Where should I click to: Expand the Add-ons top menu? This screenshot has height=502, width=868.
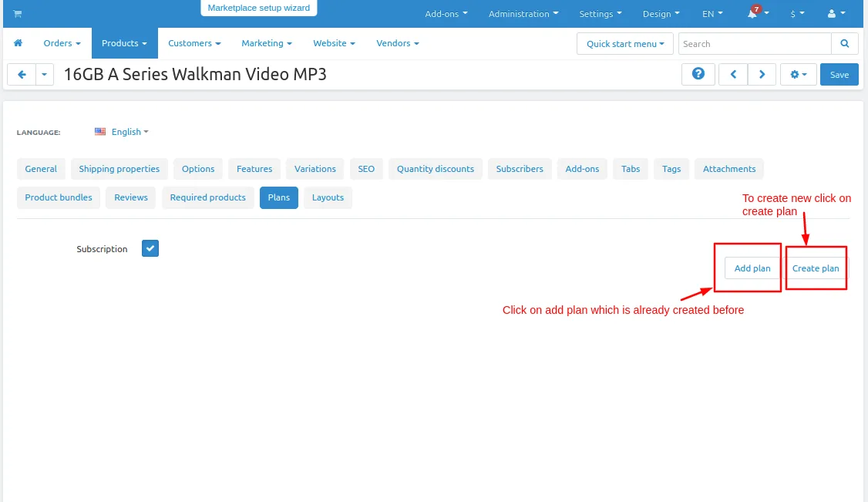(x=446, y=14)
